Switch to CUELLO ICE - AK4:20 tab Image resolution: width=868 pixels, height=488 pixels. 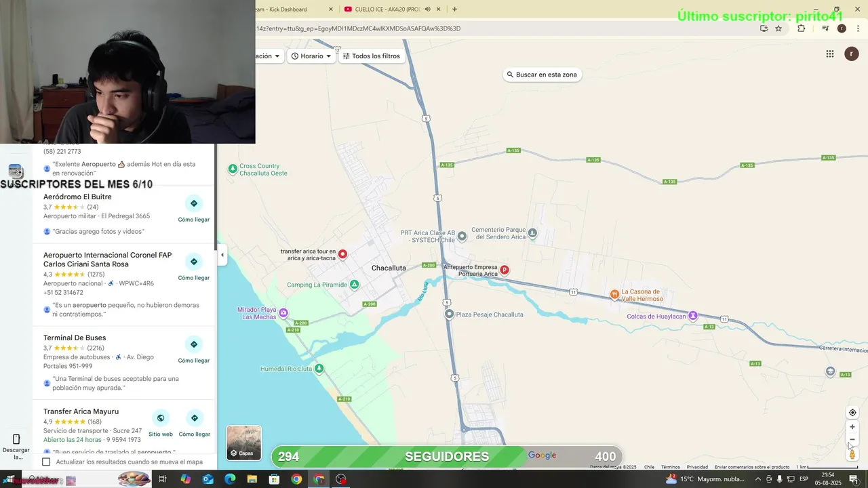tap(388, 9)
